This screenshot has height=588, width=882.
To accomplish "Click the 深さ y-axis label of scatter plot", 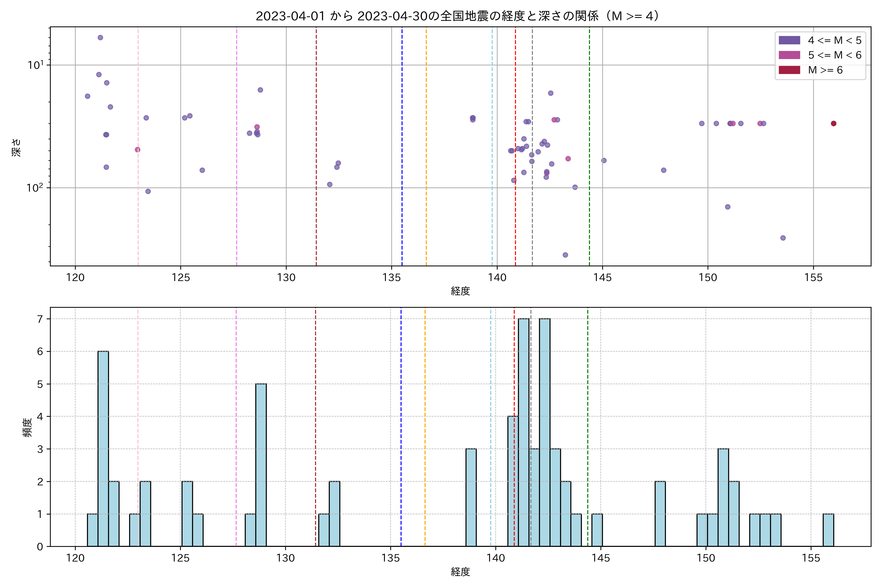I will [x=16, y=147].
